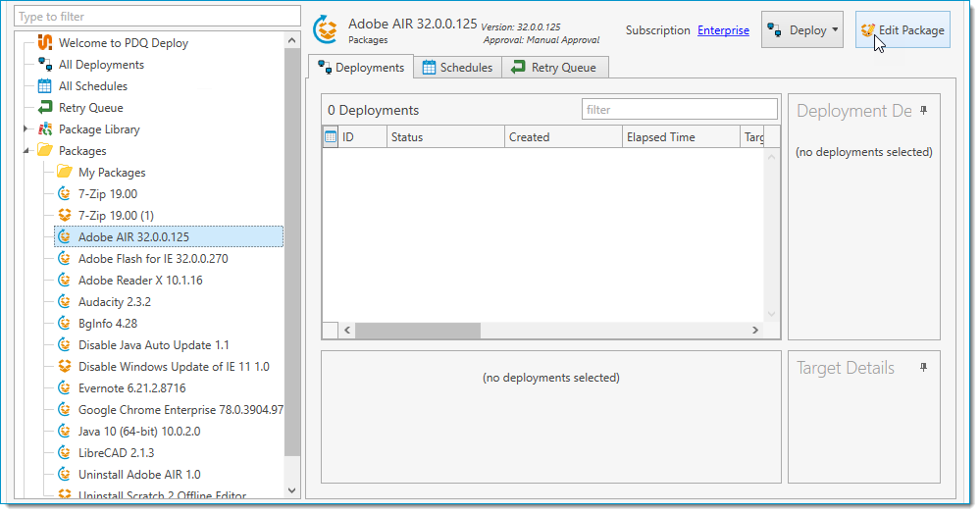Select the Audacity 2.3.2 package
Viewport: 980px width, 514px height.
(114, 302)
